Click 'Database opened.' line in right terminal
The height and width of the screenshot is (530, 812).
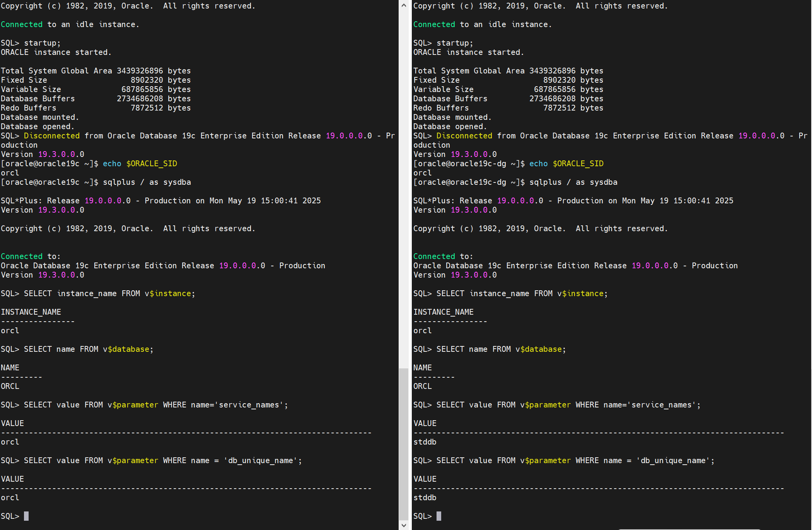450,126
